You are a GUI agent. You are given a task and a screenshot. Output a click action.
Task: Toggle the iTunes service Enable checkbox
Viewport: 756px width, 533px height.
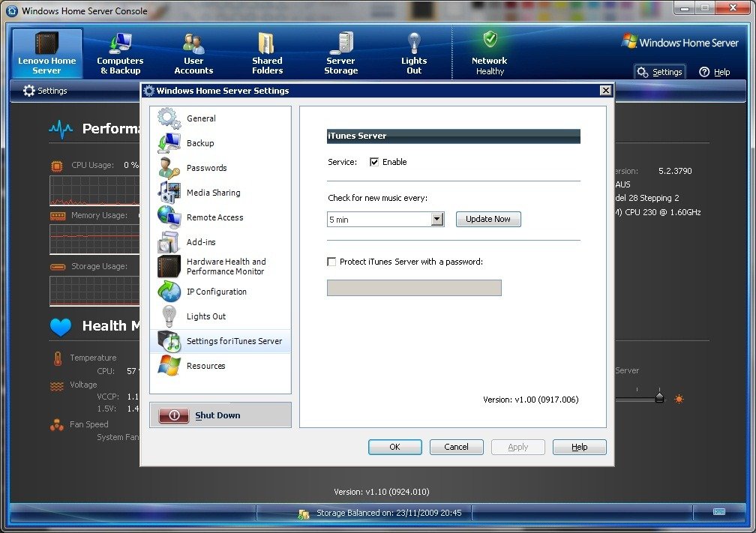pos(374,162)
